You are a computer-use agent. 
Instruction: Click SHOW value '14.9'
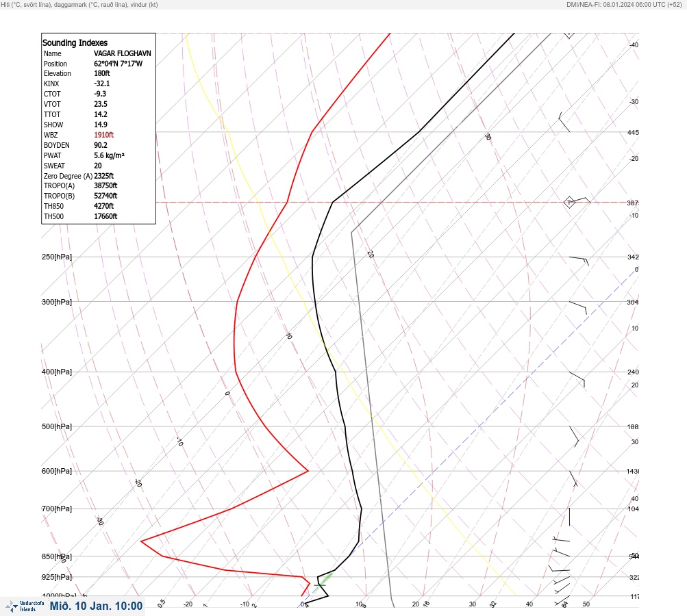[x=100, y=125]
